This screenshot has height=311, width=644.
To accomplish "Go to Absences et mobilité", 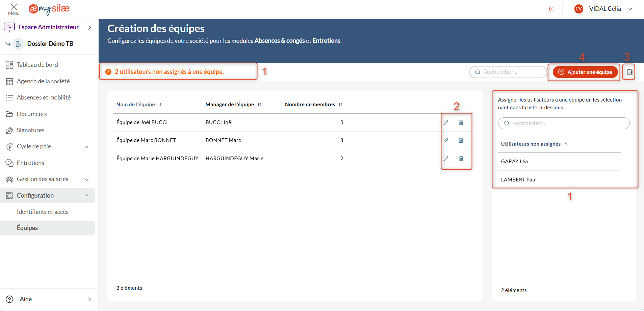I will click(x=44, y=97).
